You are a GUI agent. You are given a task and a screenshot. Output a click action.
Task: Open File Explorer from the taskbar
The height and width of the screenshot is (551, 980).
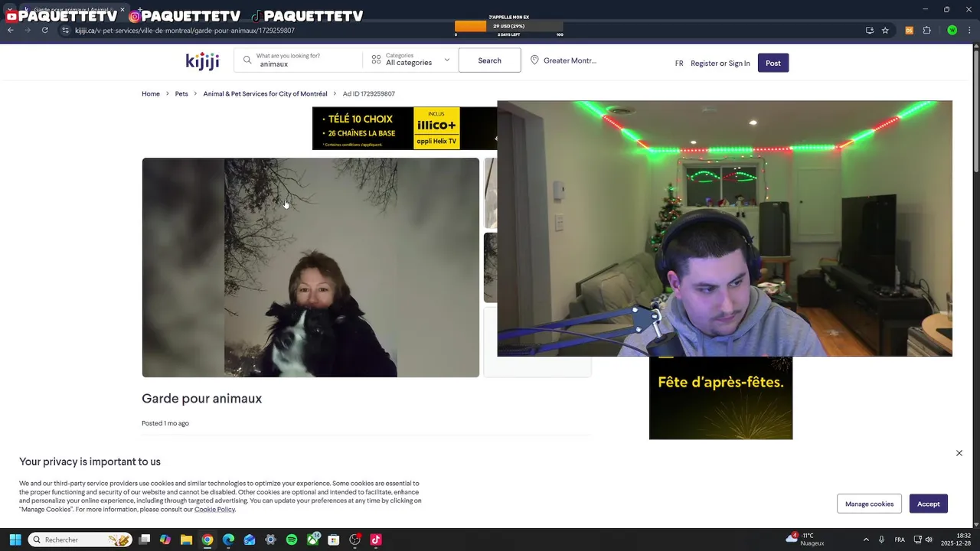186,540
